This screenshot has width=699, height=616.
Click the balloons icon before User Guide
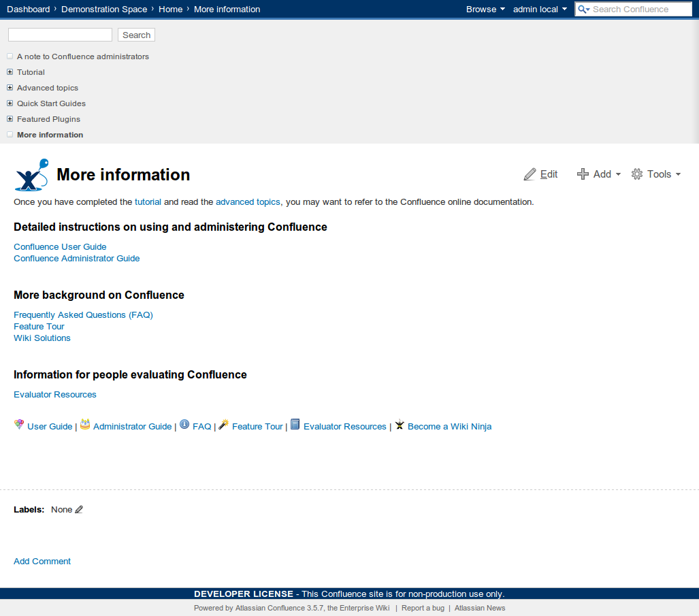pos(19,424)
